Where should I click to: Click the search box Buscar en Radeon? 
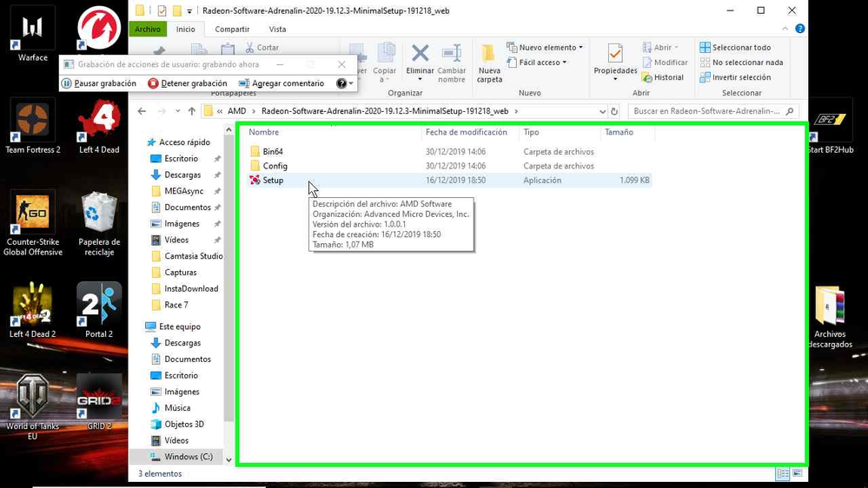(x=713, y=111)
